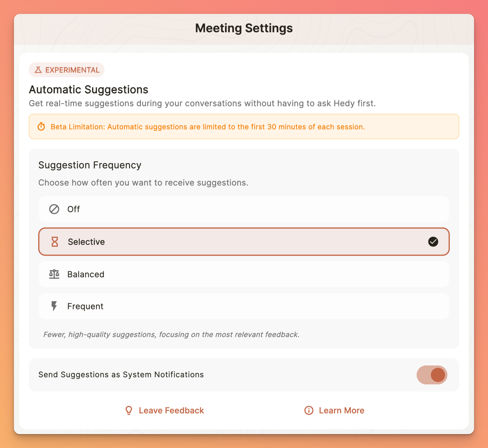Choose the Balanced suggestion frequency

click(244, 274)
